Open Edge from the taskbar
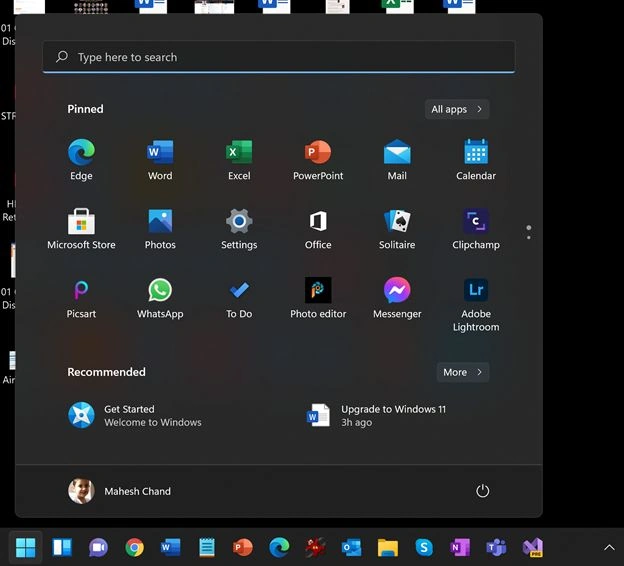The height and width of the screenshot is (566, 624). coord(279,547)
